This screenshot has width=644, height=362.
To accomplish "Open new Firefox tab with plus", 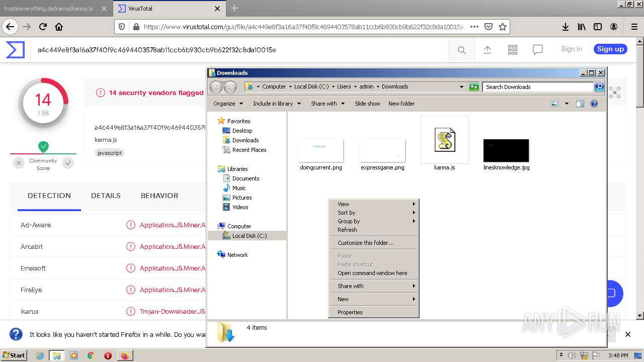I will pyautogui.click(x=234, y=8).
